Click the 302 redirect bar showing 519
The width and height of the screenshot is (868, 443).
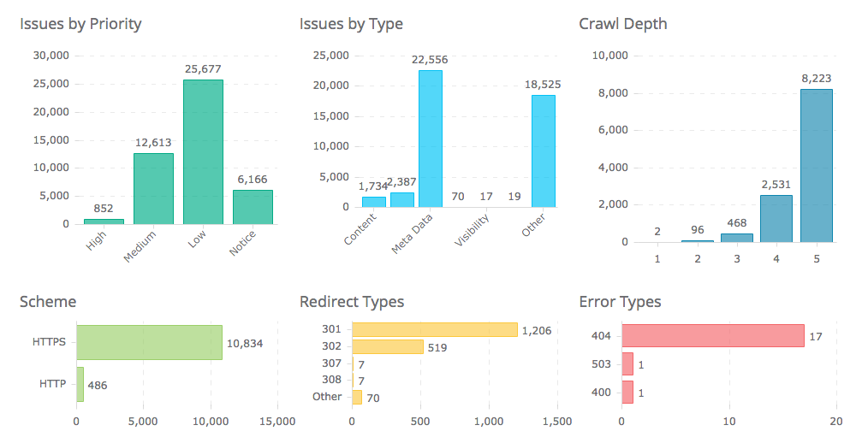(387, 346)
